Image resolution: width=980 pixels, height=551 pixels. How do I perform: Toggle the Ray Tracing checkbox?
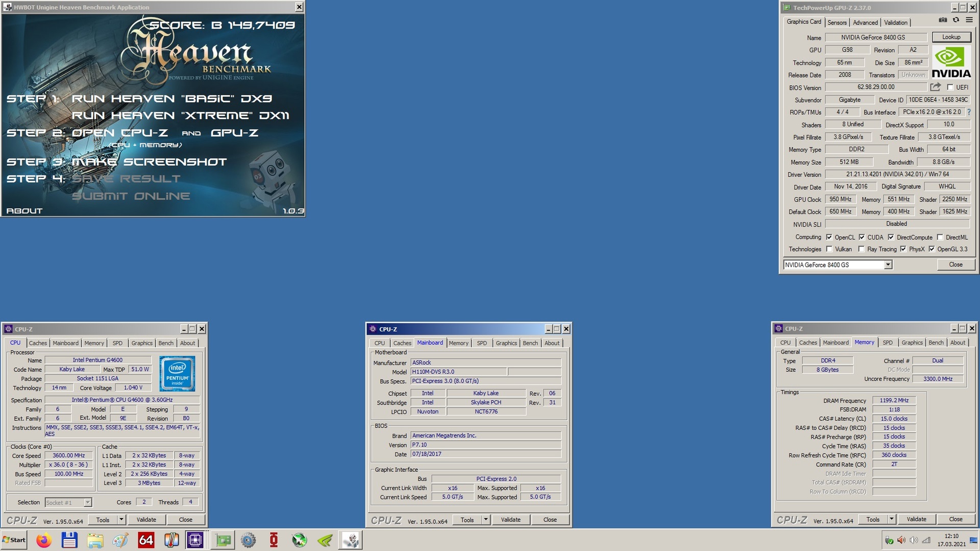(862, 249)
